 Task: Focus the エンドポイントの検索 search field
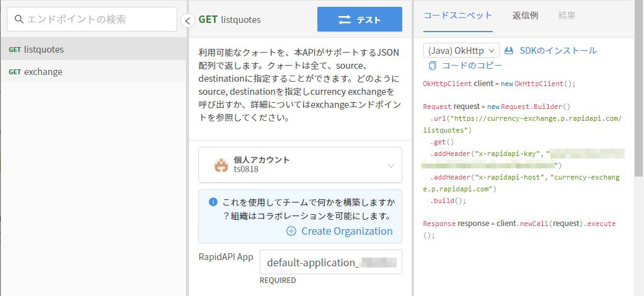click(99, 19)
